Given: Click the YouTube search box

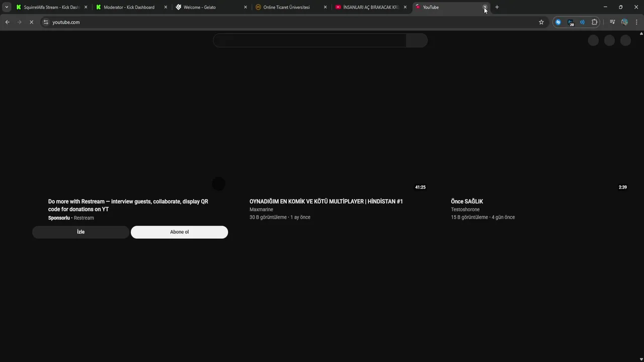Looking at the screenshot, I should (309, 40).
